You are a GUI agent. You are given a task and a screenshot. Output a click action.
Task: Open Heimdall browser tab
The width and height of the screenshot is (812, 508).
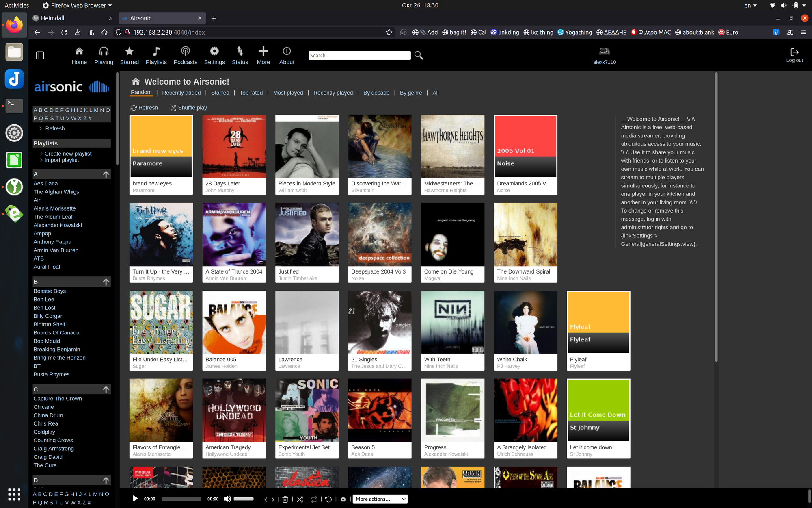72,18
